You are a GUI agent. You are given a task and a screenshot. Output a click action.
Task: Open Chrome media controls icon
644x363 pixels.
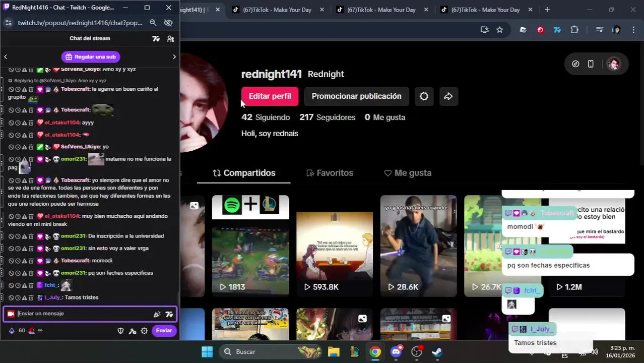599,30
